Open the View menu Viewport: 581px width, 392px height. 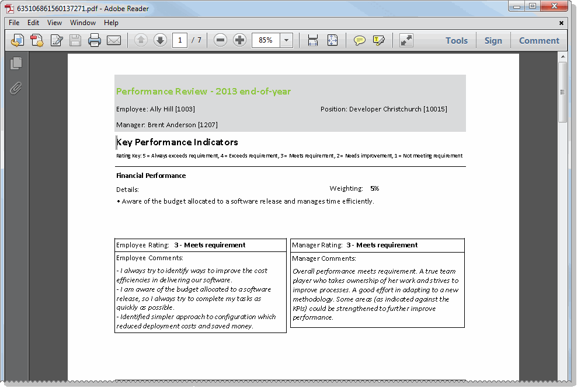coord(54,23)
